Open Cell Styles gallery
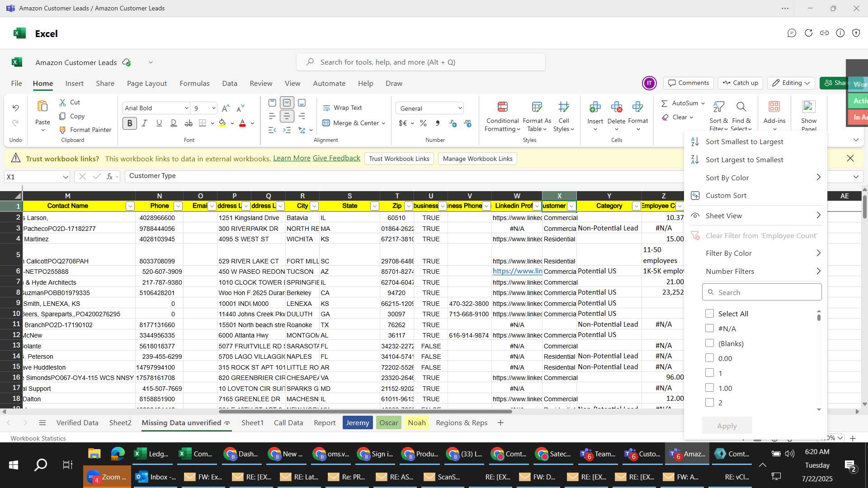The width and height of the screenshot is (868, 488). click(x=563, y=117)
